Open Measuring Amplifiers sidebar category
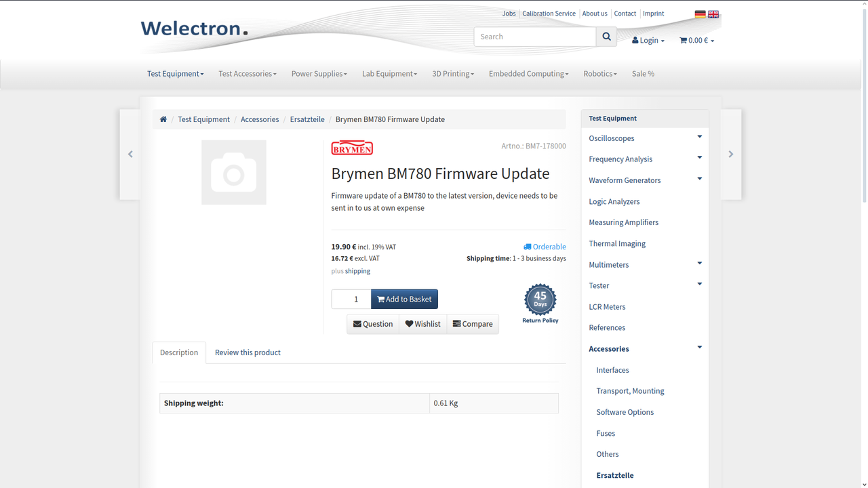868x488 pixels. tap(624, 222)
